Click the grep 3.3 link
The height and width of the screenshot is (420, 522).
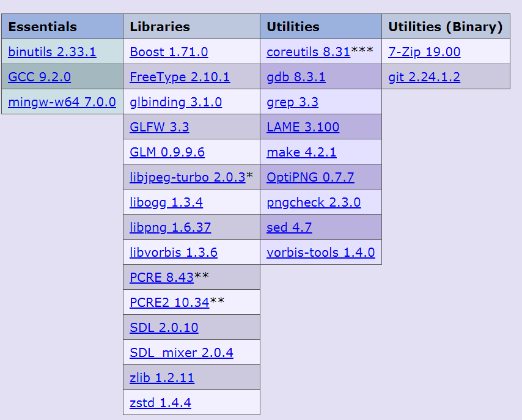(x=292, y=102)
